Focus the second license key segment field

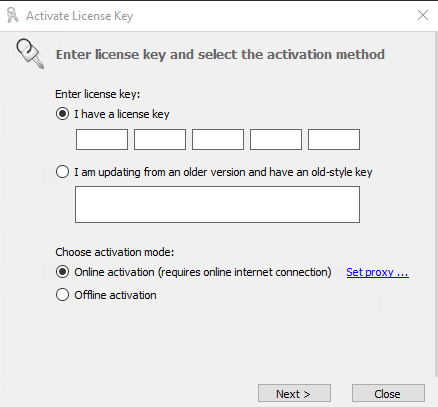point(160,139)
